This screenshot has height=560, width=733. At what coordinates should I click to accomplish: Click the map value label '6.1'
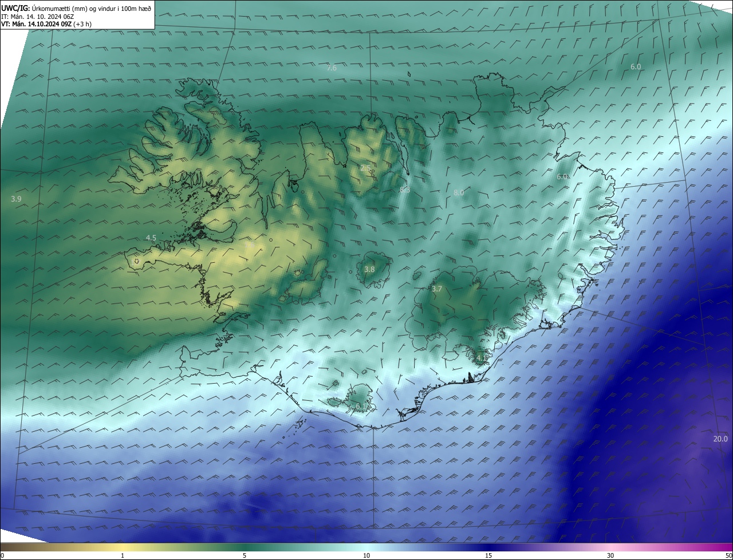[x=361, y=406]
